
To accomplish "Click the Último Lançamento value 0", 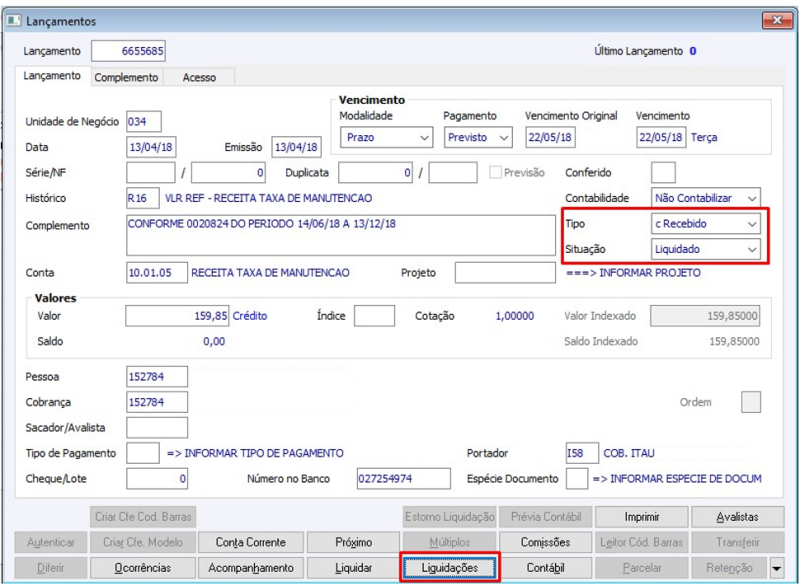I will 693,51.
